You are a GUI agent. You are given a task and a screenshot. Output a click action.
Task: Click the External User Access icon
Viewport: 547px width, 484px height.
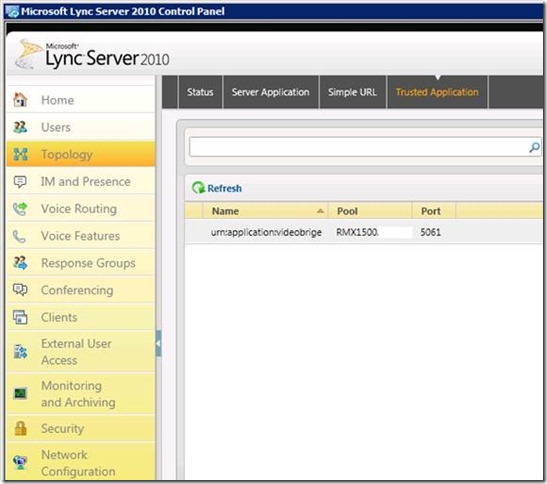(20, 351)
